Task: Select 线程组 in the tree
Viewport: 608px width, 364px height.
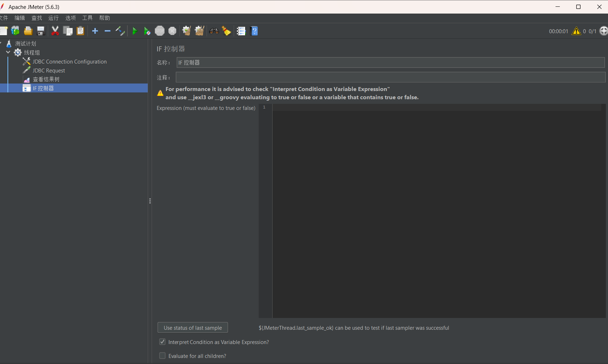Action: pyautogui.click(x=32, y=52)
